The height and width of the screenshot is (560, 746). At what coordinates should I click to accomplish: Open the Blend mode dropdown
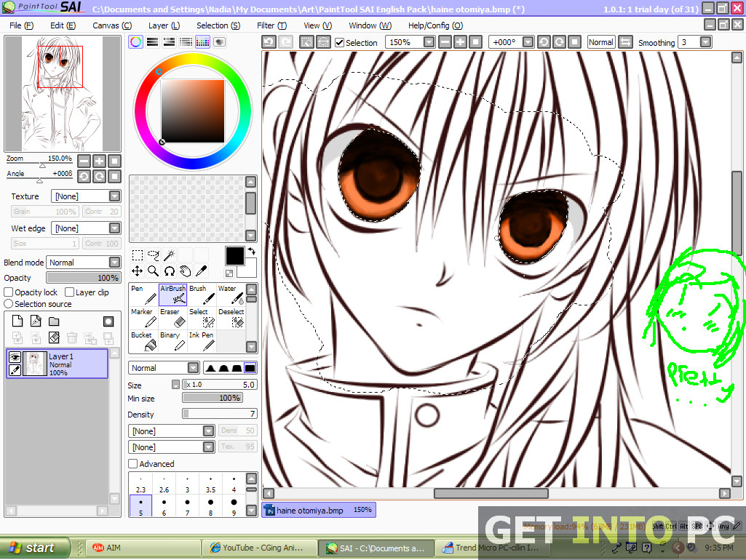tap(82, 262)
